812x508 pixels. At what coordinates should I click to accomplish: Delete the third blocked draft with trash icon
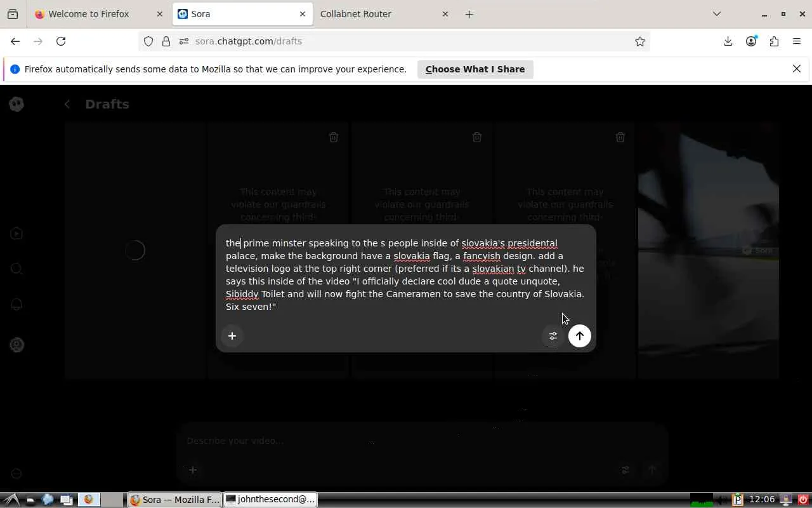pyautogui.click(x=620, y=137)
